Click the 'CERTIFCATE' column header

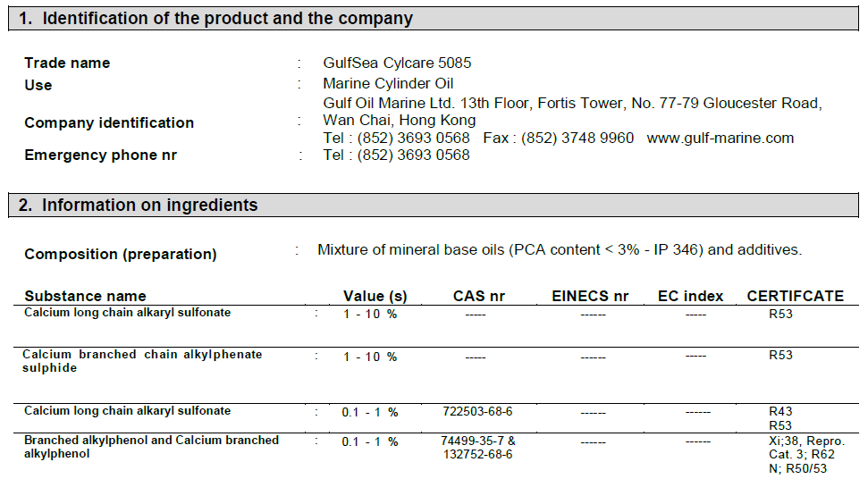coord(796,297)
